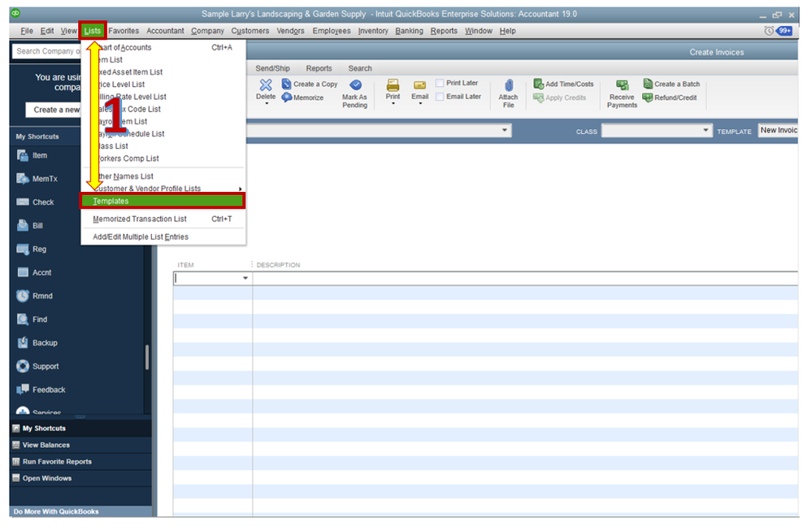Open the MemTx shortcut in sidebar
Image resolution: width=812 pixels, height=530 pixels.
(37, 179)
